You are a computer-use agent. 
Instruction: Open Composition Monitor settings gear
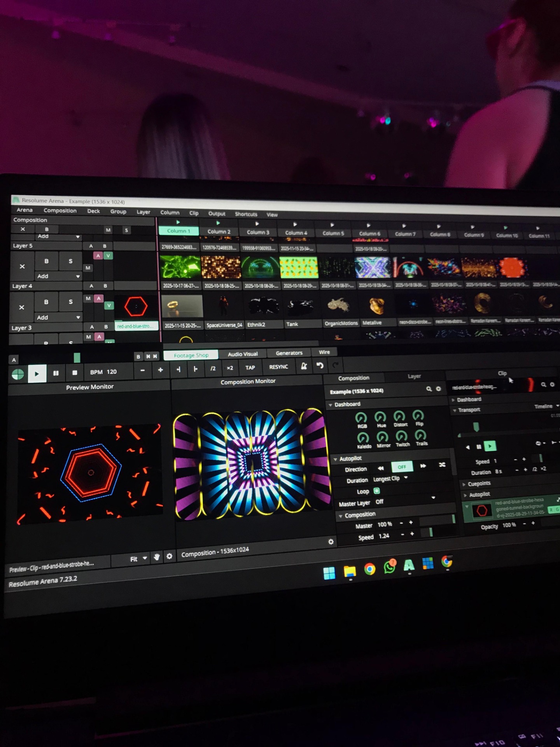(x=331, y=542)
